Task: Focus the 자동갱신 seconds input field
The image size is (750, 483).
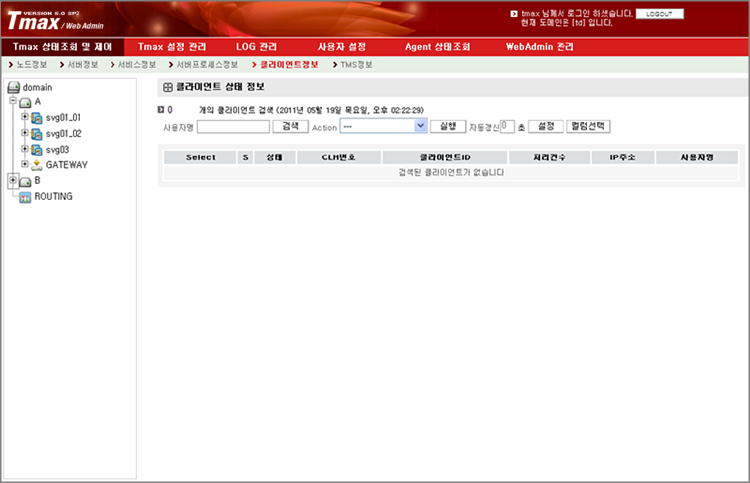Action: coord(507,127)
